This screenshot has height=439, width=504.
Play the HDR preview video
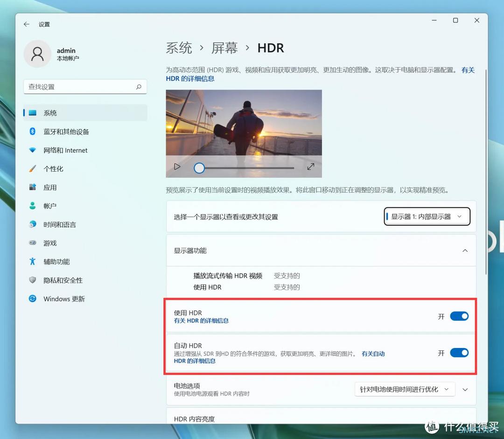177,167
